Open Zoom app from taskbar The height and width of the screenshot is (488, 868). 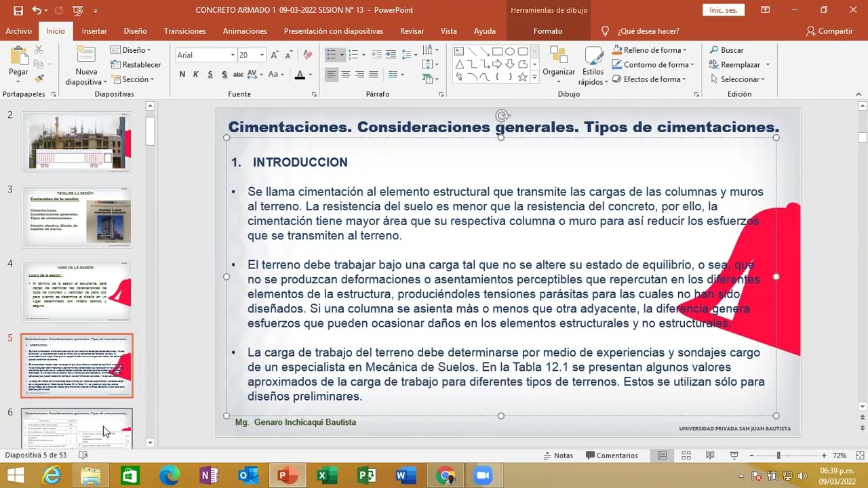[483, 476]
